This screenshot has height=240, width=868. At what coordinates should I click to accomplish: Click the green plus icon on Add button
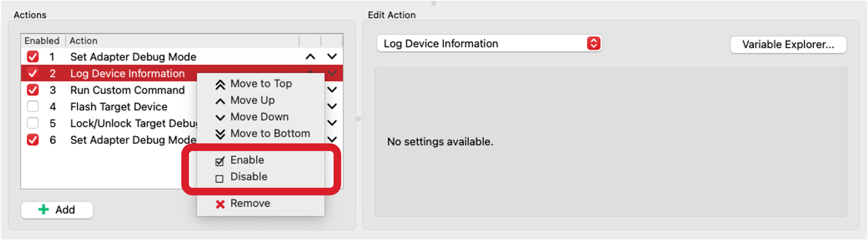pos(44,209)
